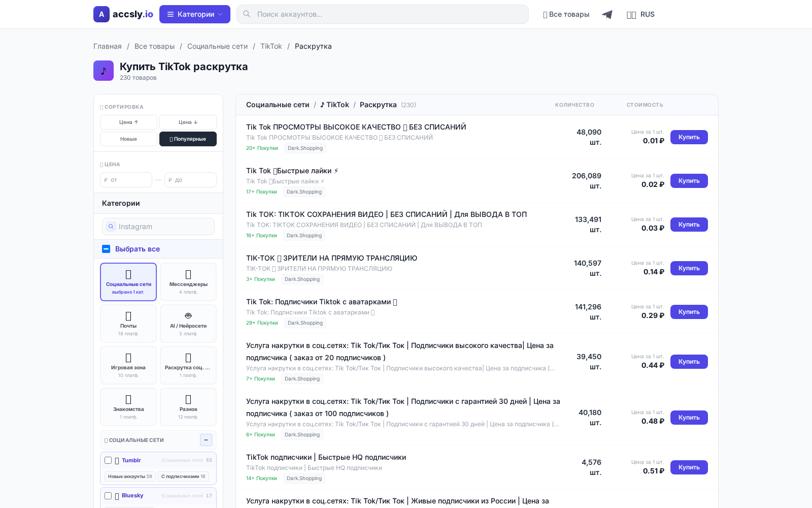
Task: Click the search magnifier icon in header
Action: [x=247, y=14]
